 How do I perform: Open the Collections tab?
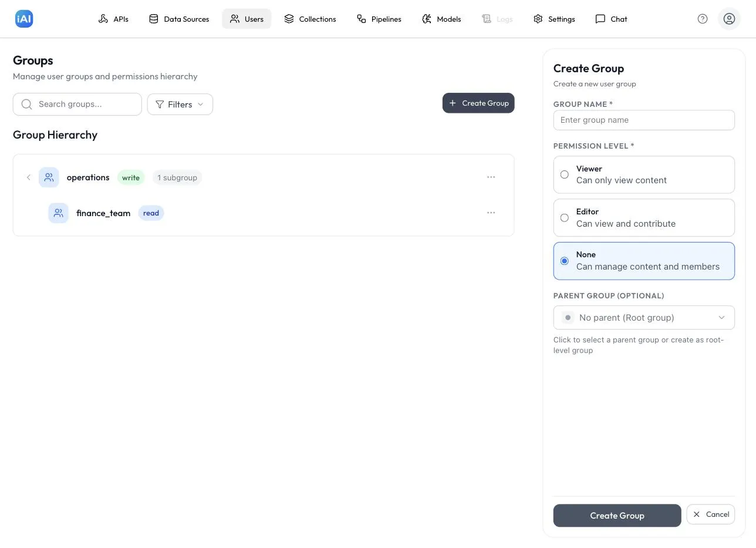tap(310, 19)
